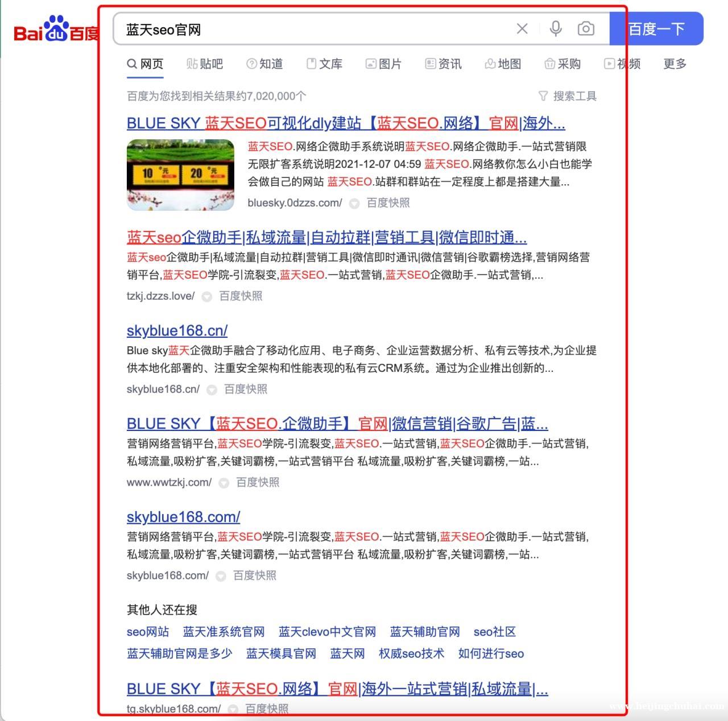
Task: Open result 蓝天seo企微助手|私域流量
Action: 326,237
